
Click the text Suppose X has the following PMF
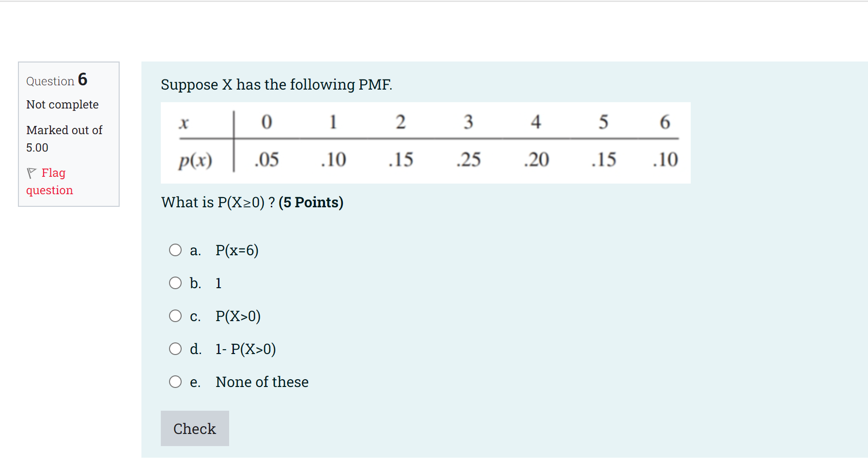click(x=277, y=85)
